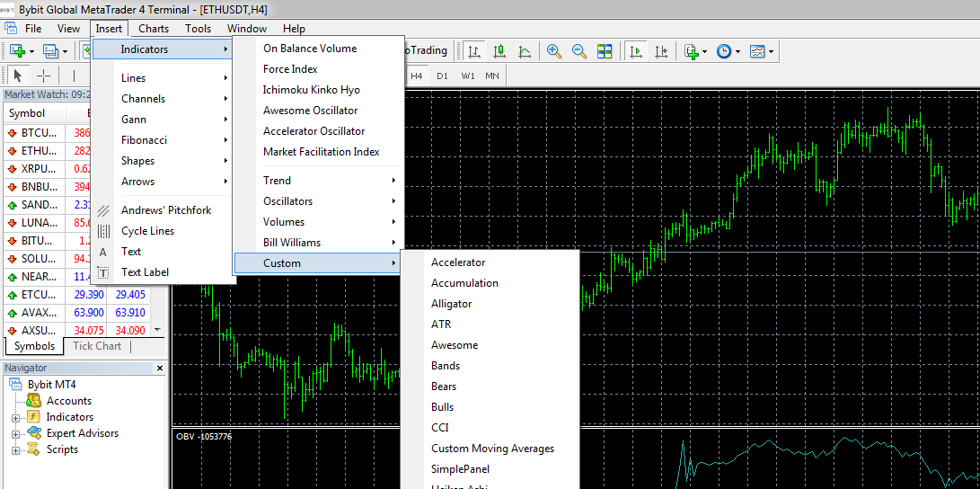This screenshot has width=980, height=489.
Task: Choose the cursor arrow tool
Action: click(x=17, y=76)
